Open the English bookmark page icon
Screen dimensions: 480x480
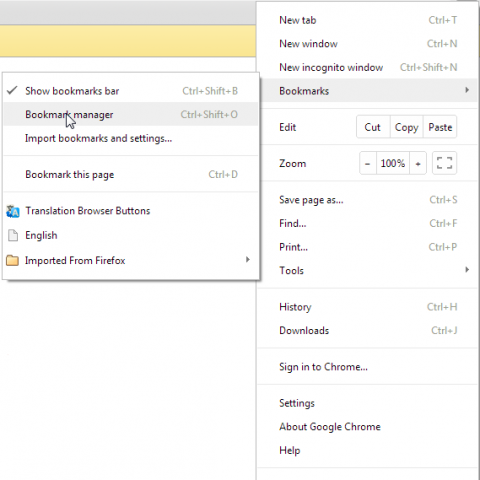tap(13, 235)
